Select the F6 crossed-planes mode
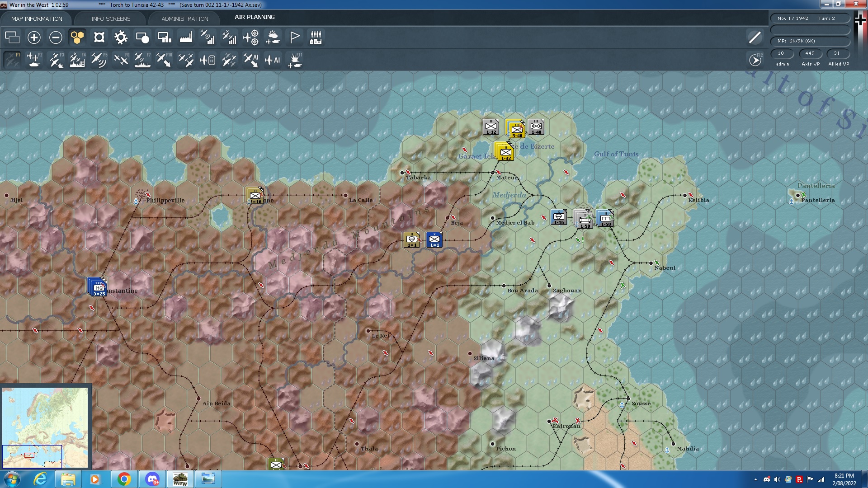The width and height of the screenshot is (868, 488). [121, 60]
